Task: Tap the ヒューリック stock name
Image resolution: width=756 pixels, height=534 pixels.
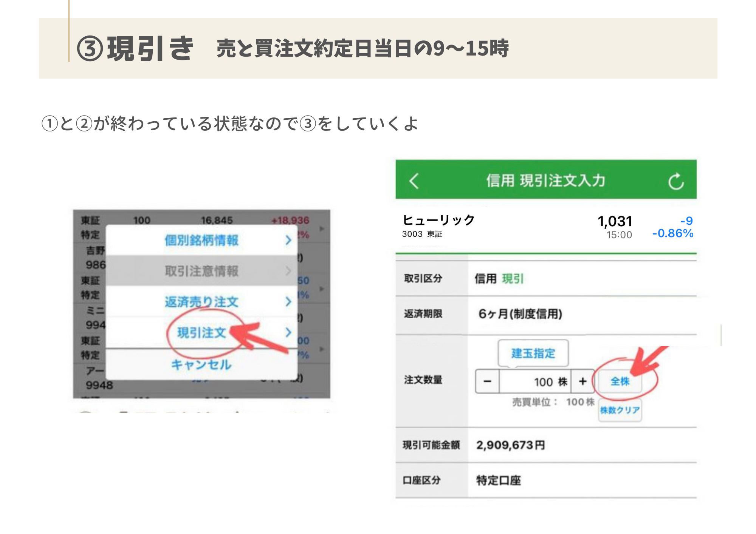Action: tap(438, 220)
